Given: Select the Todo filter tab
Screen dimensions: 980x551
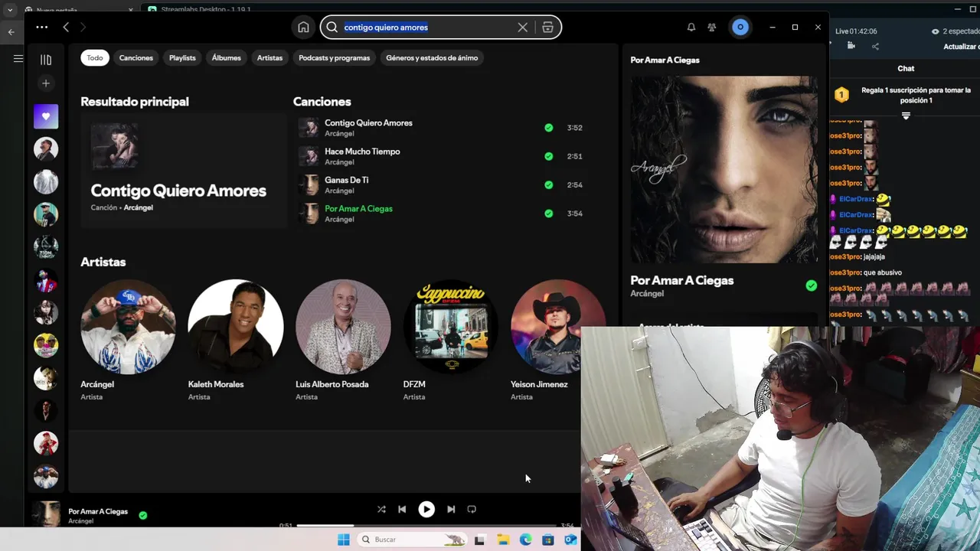Looking at the screenshot, I should click(95, 57).
